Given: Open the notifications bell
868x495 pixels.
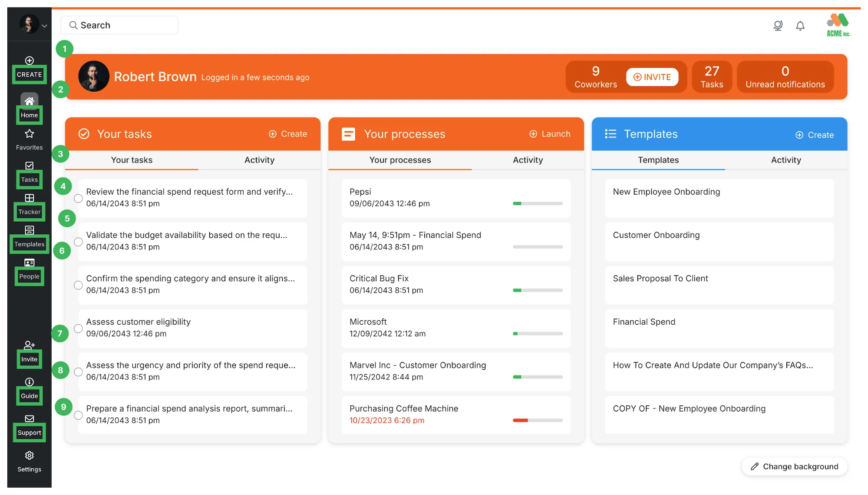Looking at the screenshot, I should pyautogui.click(x=801, y=25).
